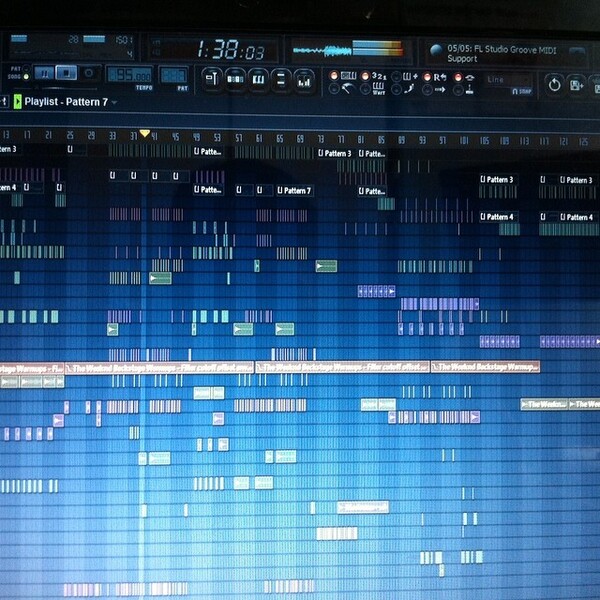Click the yellow playhead marker on timeline

point(145,133)
